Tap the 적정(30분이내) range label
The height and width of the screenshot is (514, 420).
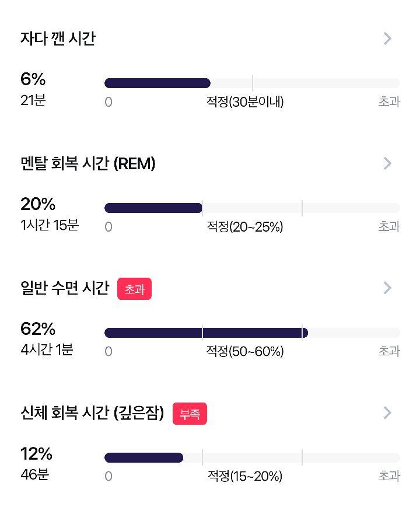pos(245,102)
